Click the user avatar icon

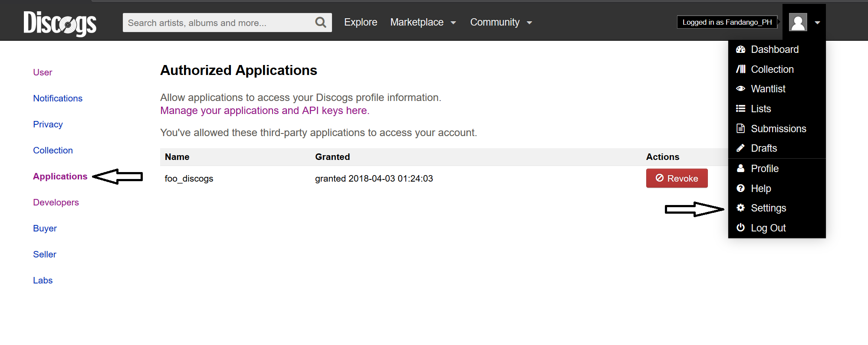798,22
